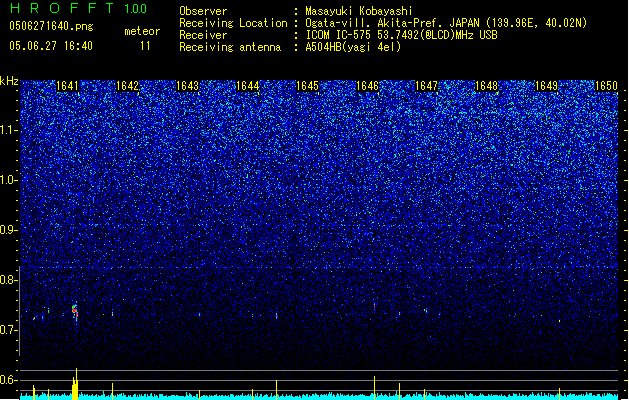629x400 pixels.
Task: Click location text Ogata-vill. Akita-Pref. JAPAN
Action: point(392,23)
